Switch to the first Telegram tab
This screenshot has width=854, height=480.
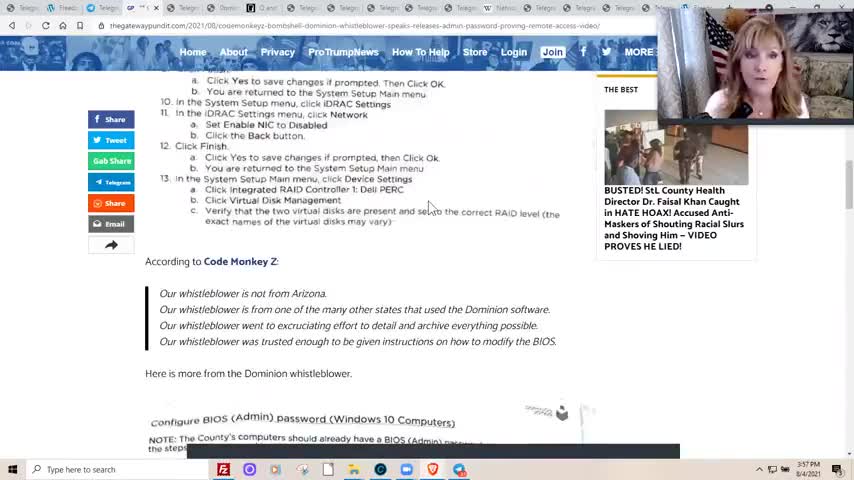21,8
